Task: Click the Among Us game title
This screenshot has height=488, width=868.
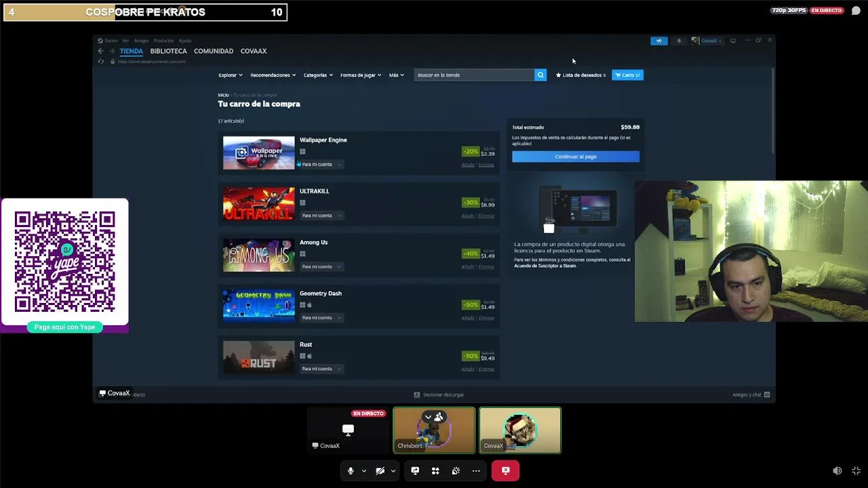Action: tap(313, 242)
